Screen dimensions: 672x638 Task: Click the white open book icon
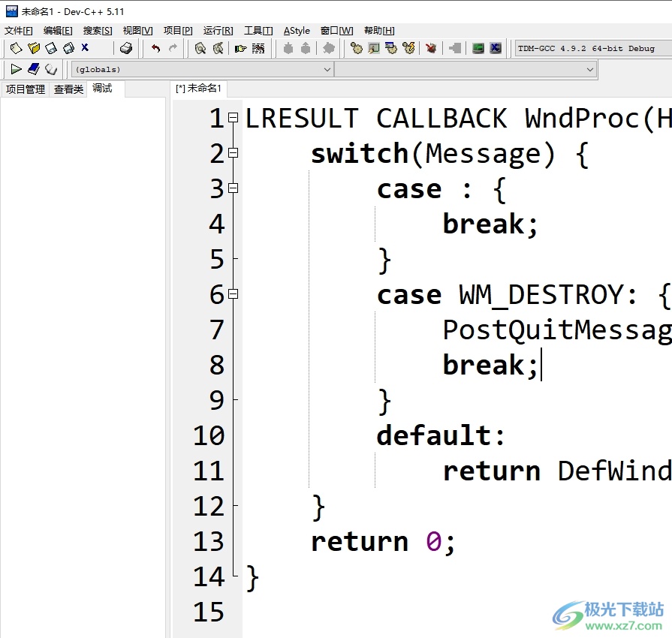coord(51,68)
